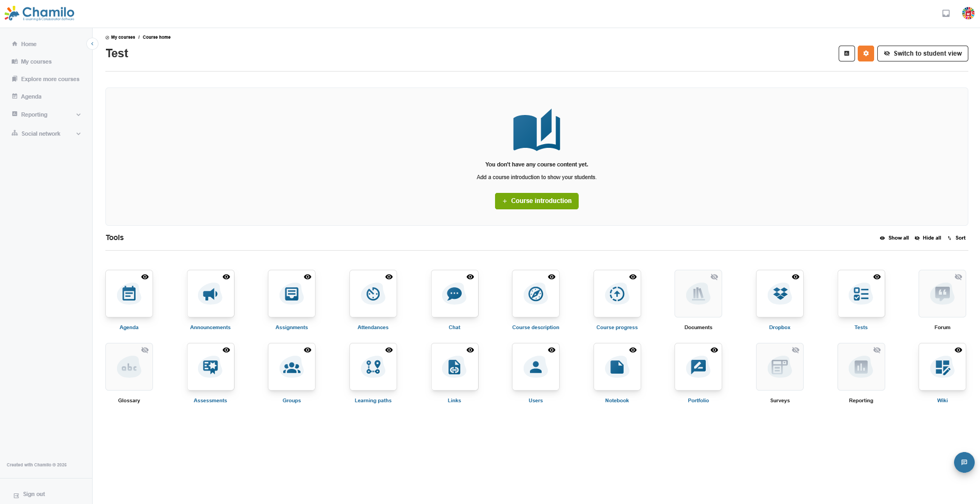The image size is (980, 504).
Task: Open the Groups people icon
Action: 292,367
